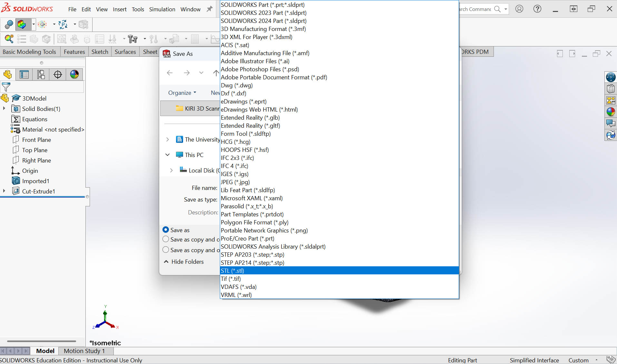Image resolution: width=617 pixels, height=364 pixels.
Task: Click the DriveWorksXpress P-arrows icon
Action: (x=63, y=24)
